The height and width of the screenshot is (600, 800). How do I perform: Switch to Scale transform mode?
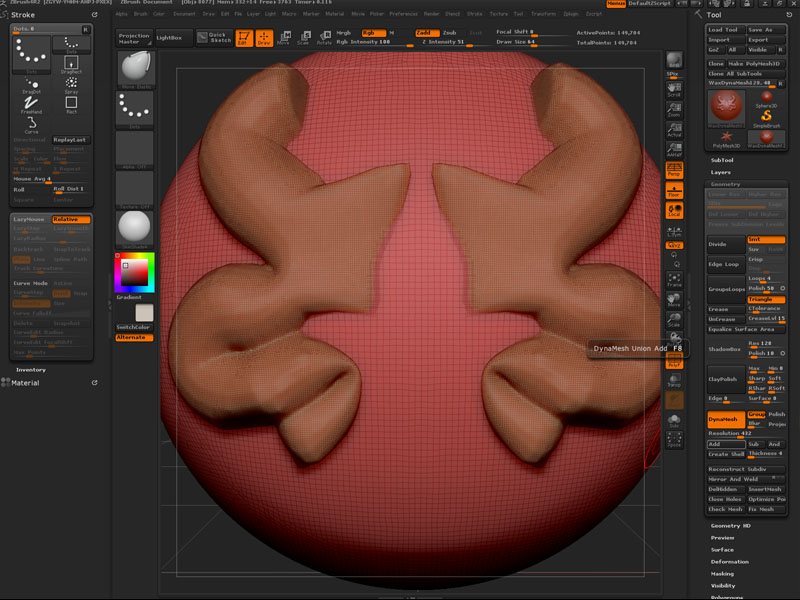pos(304,37)
